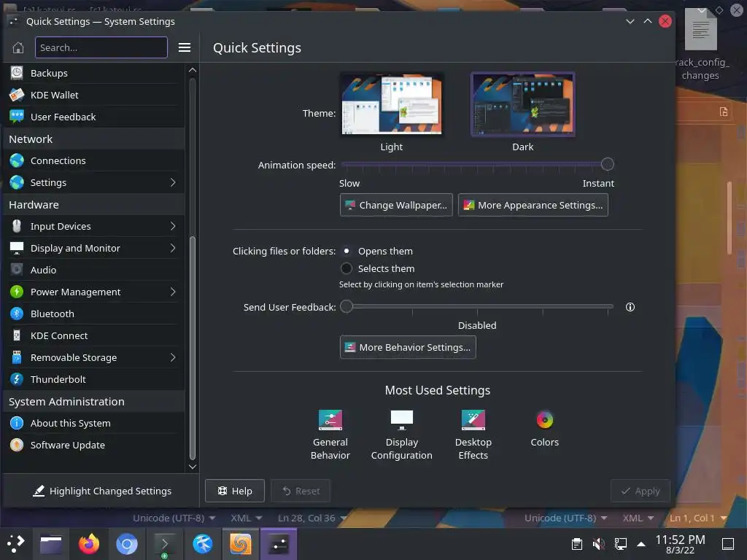The height and width of the screenshot is (560, 747).
Task: Focus the Search settings field
Action: click(101, 47)
